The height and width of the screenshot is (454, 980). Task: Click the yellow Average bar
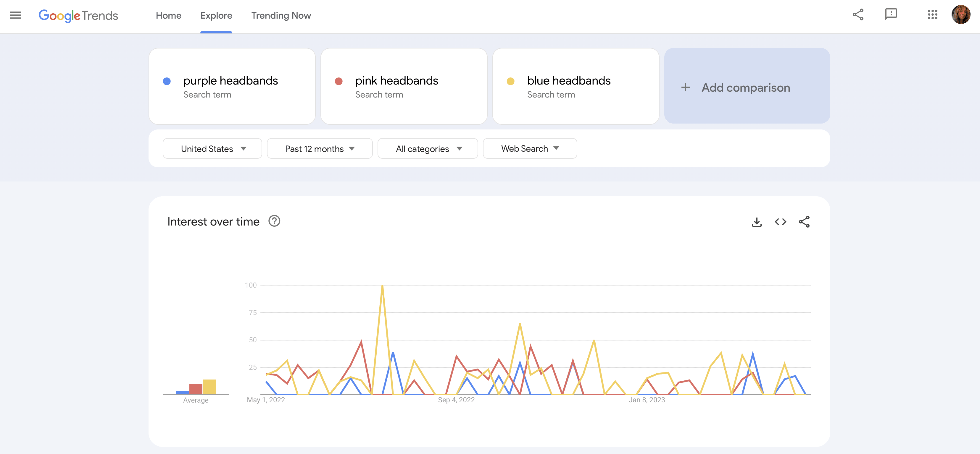[x=209, y=387]
